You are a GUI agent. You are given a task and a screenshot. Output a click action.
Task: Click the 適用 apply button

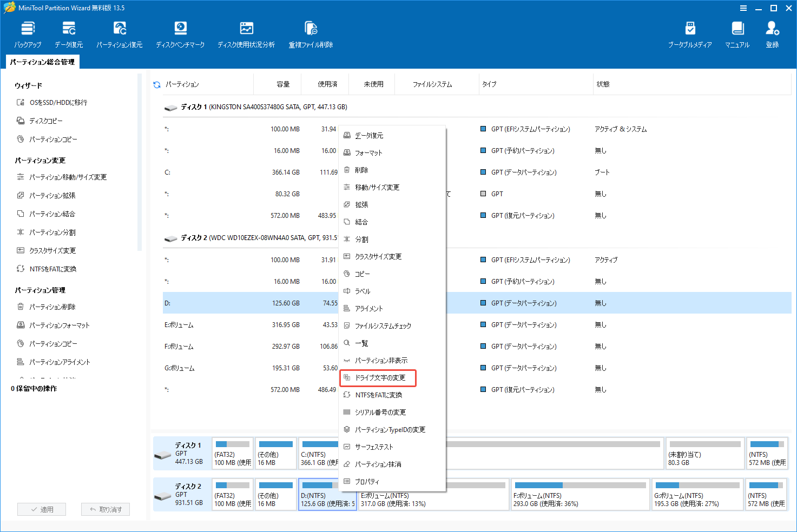[42, 509]
